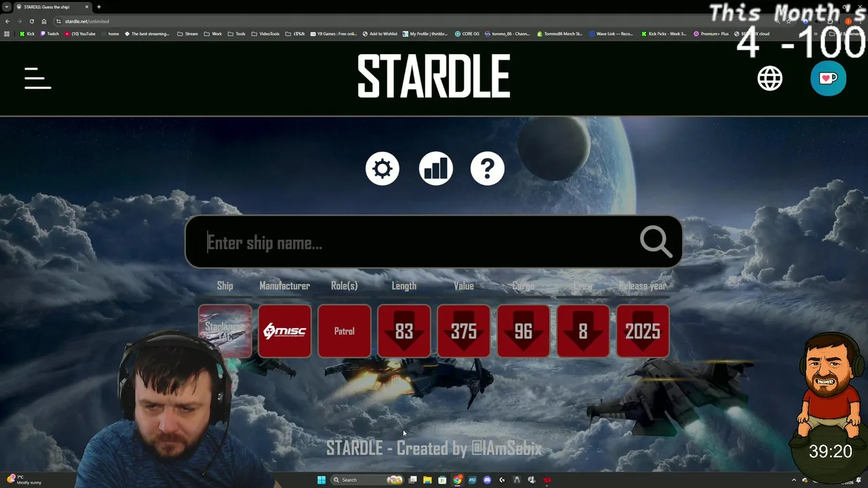Viewport: 868px width, 488px height.
Task: Click the release year 2025 tile
Action: click(x=643, y=331)
